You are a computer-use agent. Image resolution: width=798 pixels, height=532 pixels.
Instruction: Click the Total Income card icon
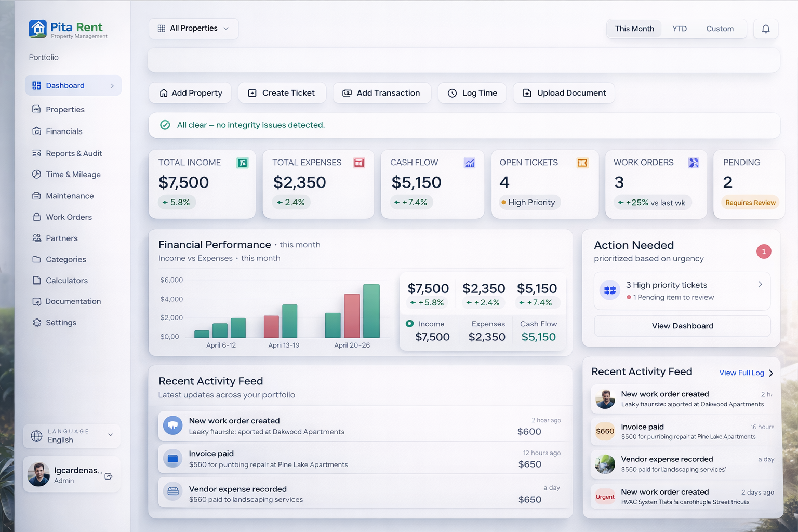click(x=242, y=163)
